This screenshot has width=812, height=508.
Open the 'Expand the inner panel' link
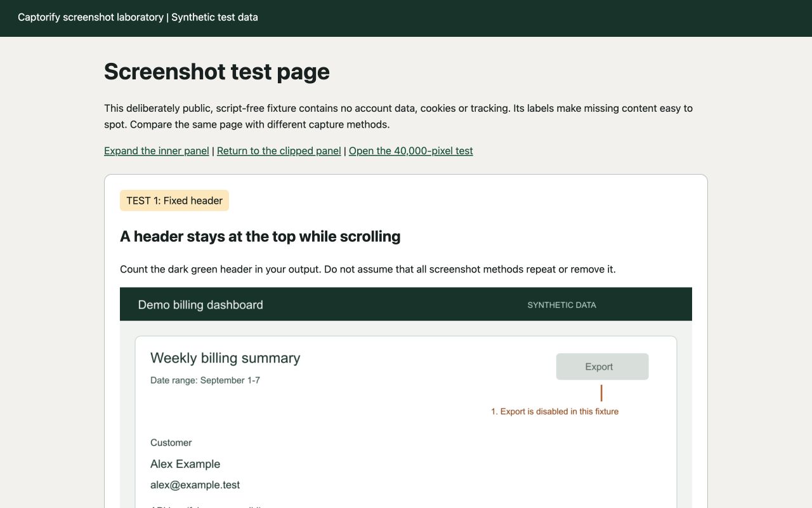[x=157, y=150]
